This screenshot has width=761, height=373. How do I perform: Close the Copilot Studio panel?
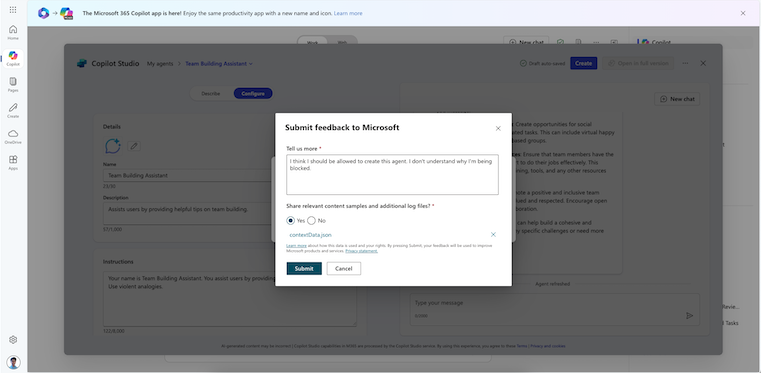click(703, 64)
